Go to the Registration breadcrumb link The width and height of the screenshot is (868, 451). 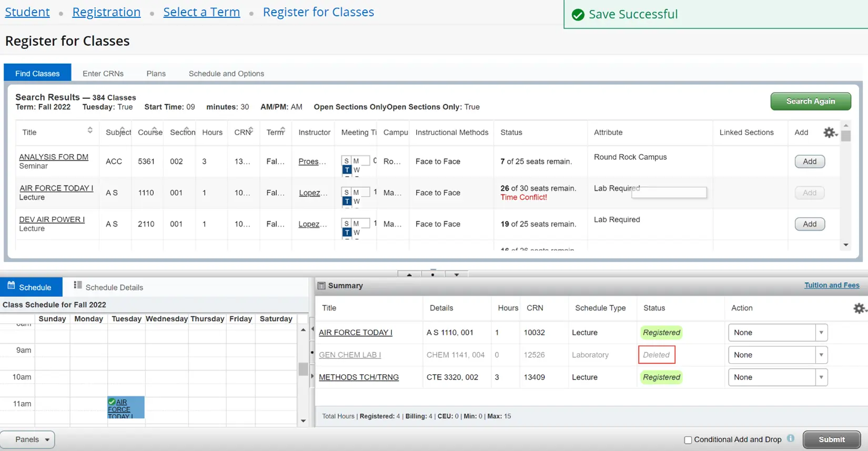tap(106, 12)
